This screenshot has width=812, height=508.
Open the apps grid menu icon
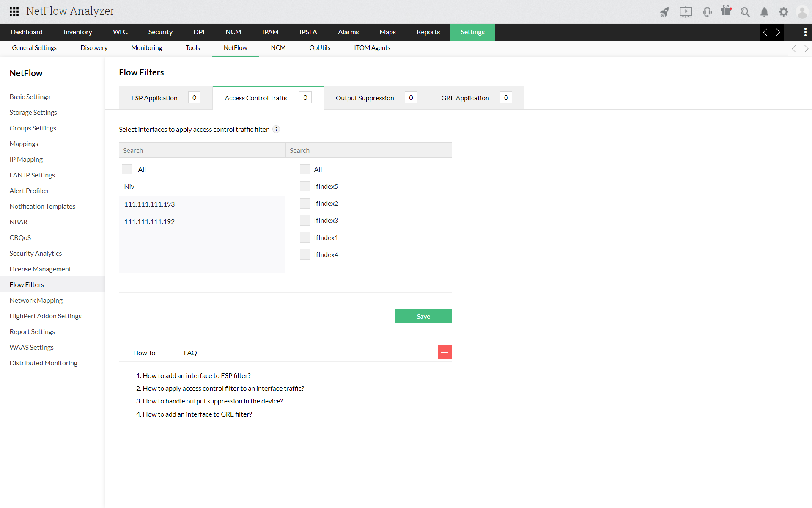(14, 11)
